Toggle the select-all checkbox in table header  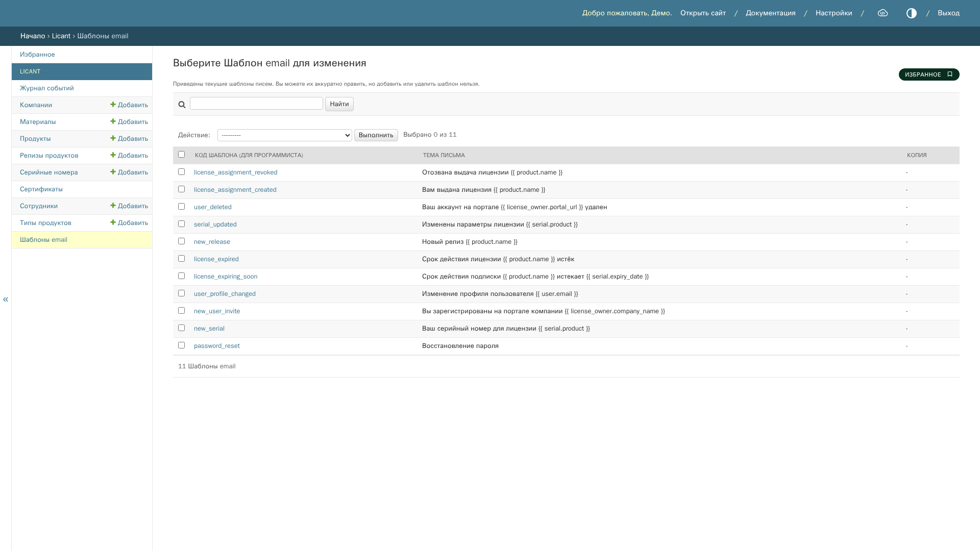(181, 155)
